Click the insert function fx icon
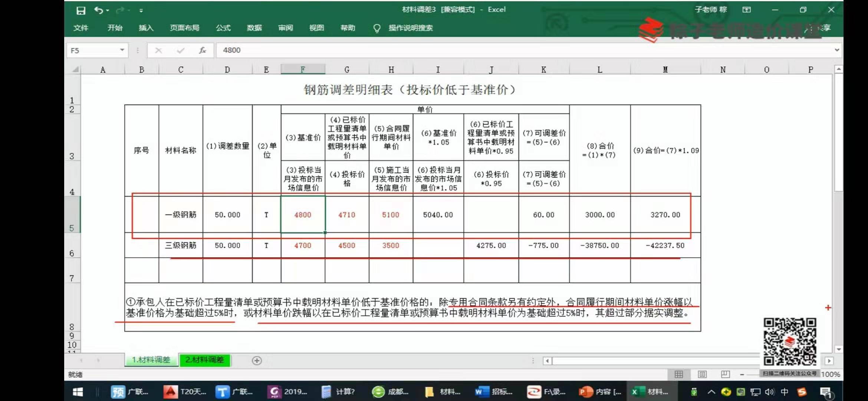 tap(203, 50)
